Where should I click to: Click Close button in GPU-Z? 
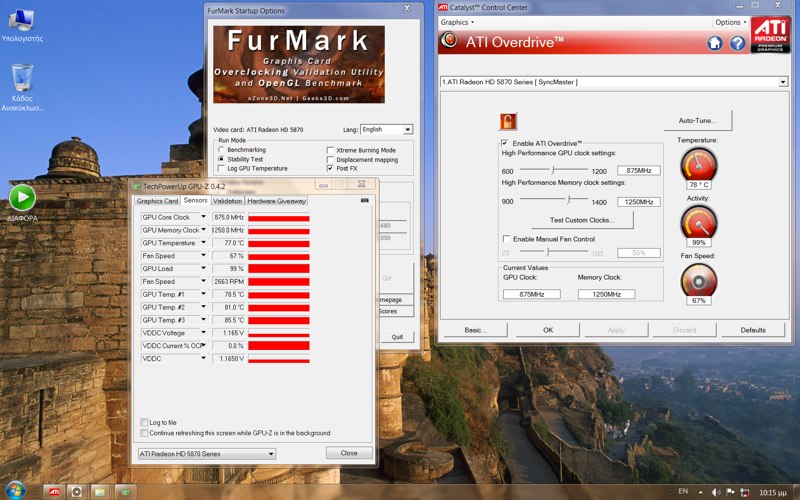coord(349,453)
